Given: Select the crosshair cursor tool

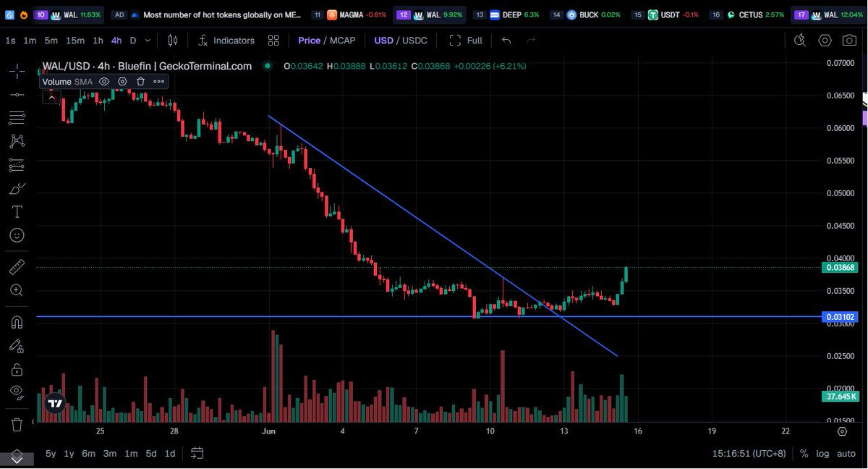Looking at the screenshot, I should [x=17, y=71].
